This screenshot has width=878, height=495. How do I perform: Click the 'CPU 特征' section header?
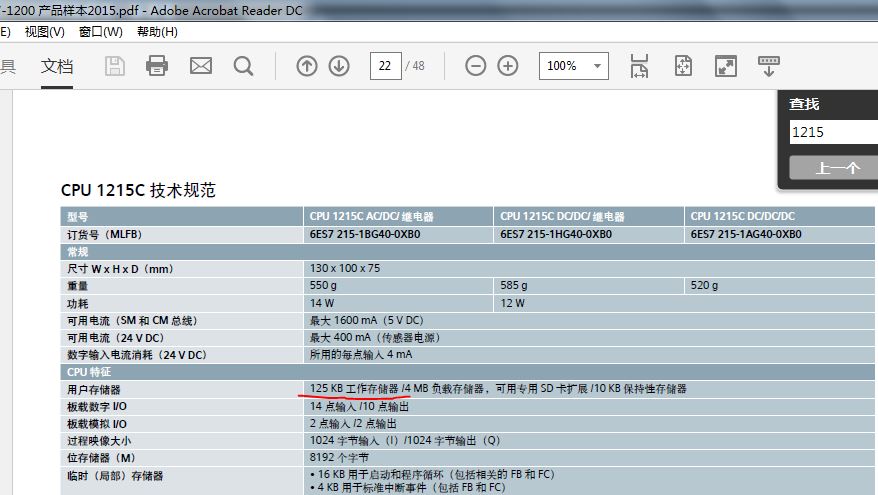[89, 372]
